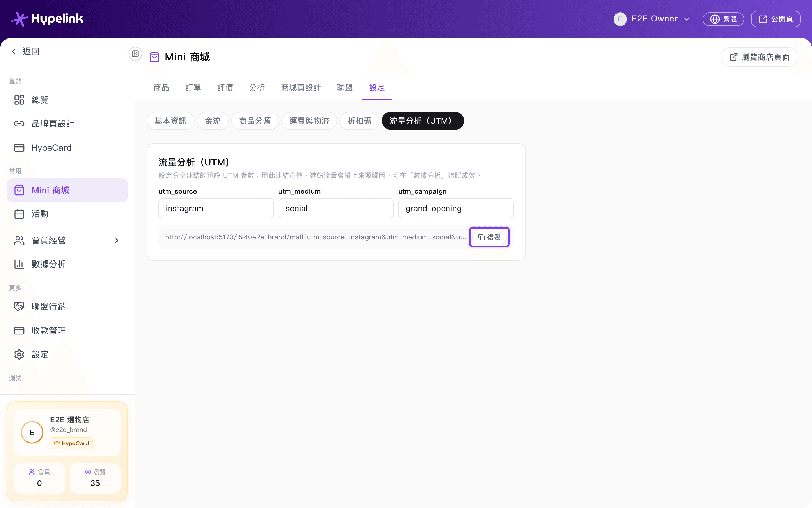Viewport: 812px width, 508px height.
Task: Open 設定 gear item in sidebar
Action: tap(67, 354)
